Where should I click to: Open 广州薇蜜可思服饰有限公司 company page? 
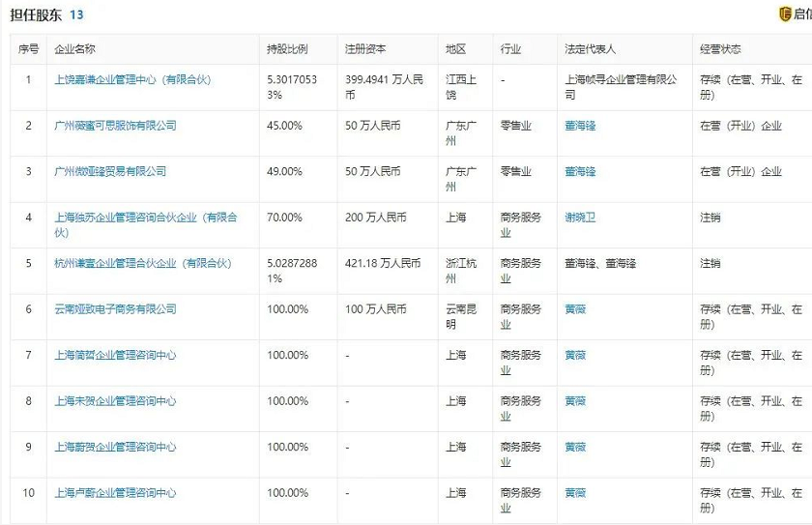(x=116, y=126)
